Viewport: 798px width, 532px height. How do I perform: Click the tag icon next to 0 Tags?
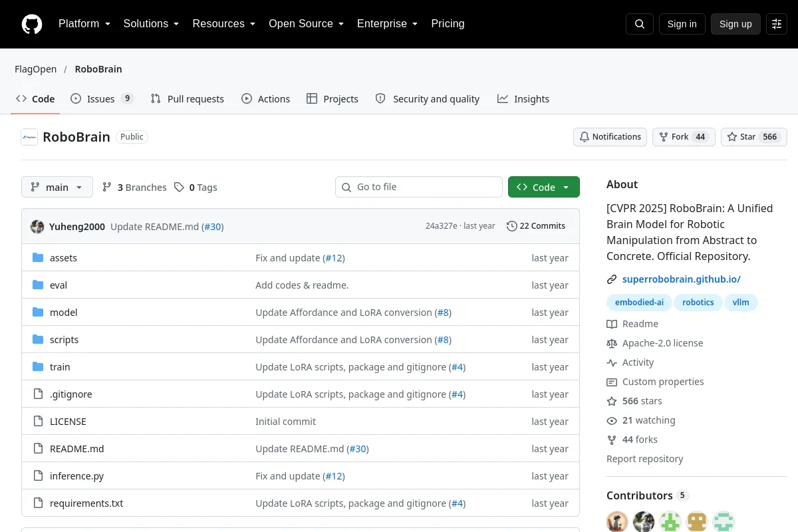point(179,188)
